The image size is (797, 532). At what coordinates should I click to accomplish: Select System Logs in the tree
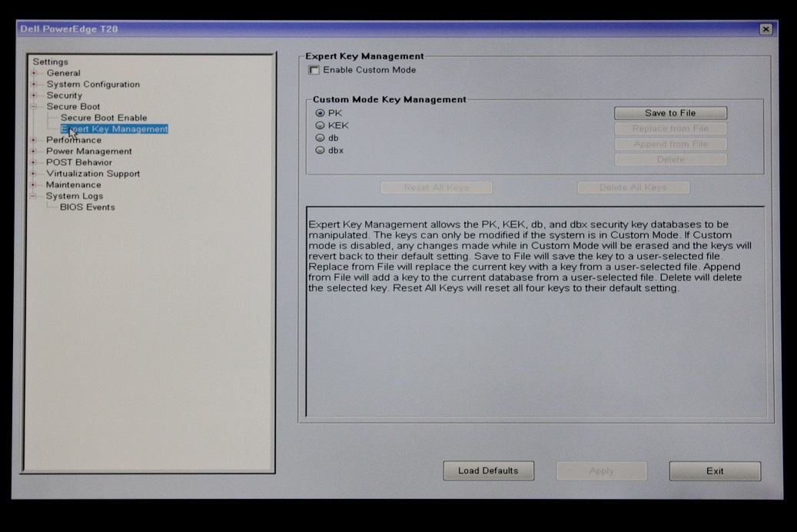75,196
